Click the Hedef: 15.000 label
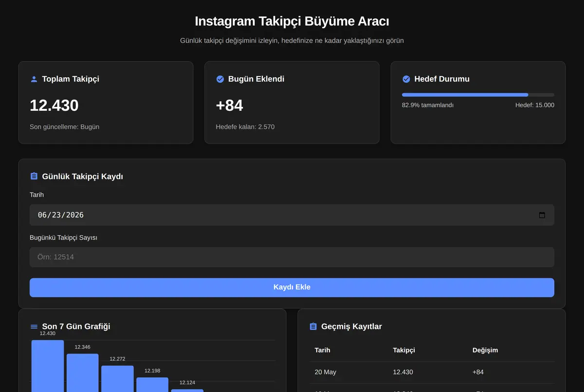This screenshot has width=584, height=392. [x=535, y=105]
